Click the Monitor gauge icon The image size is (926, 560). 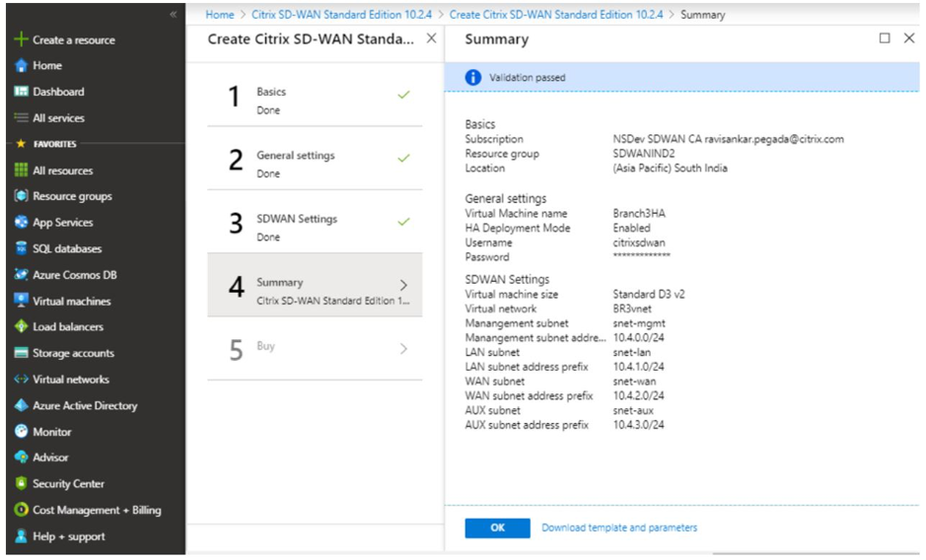(x=22, y=431)
